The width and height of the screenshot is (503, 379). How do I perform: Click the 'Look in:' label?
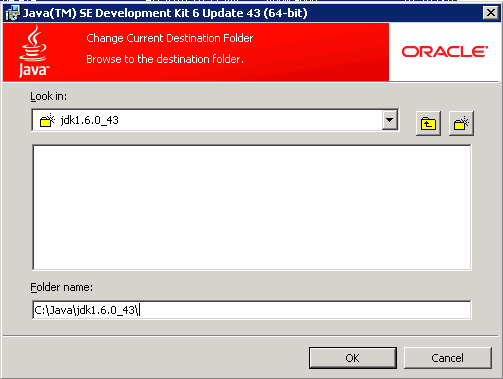click(x=48, y=96)
